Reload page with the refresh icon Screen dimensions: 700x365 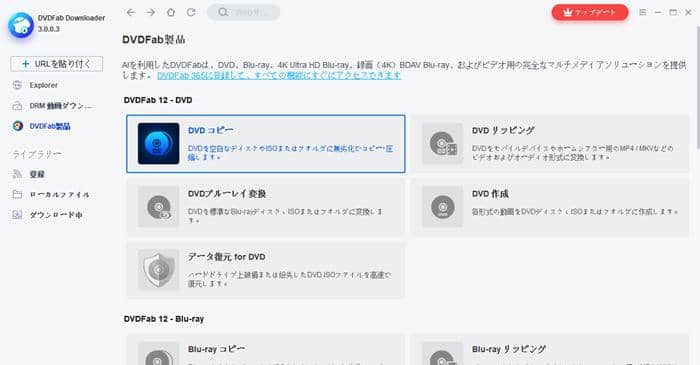coord(191,12)
